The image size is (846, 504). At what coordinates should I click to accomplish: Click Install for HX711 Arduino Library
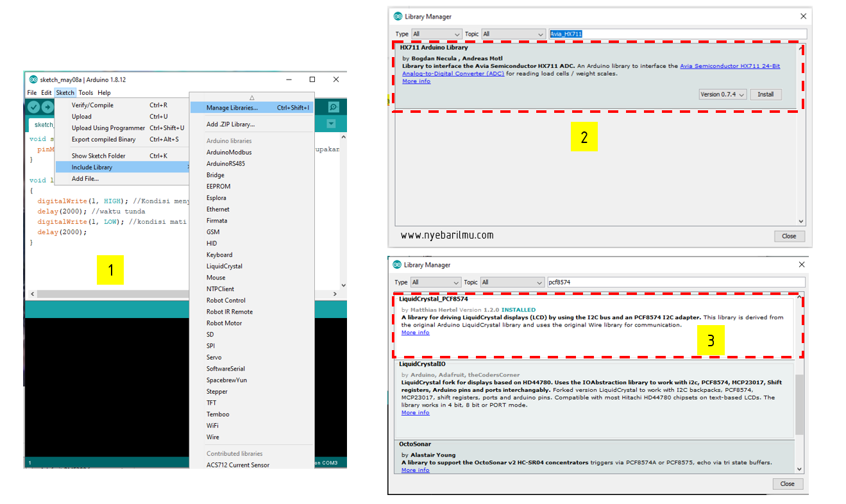(766, 94)
